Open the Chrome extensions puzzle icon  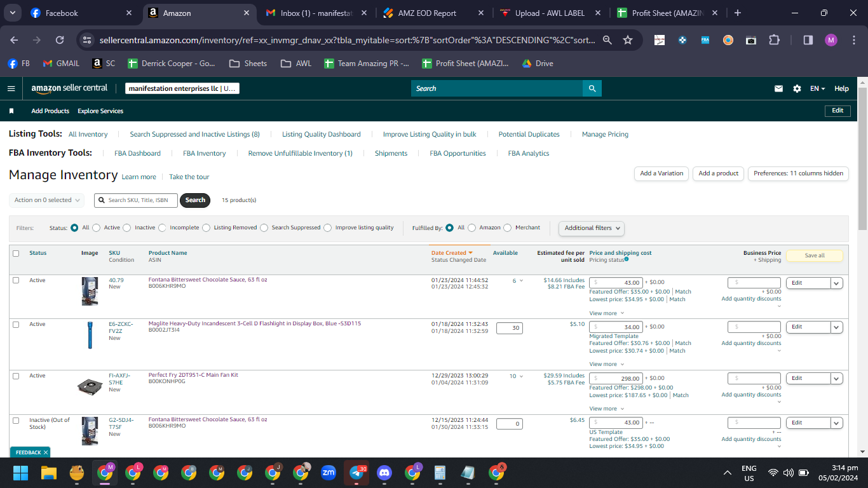[774, 40]
